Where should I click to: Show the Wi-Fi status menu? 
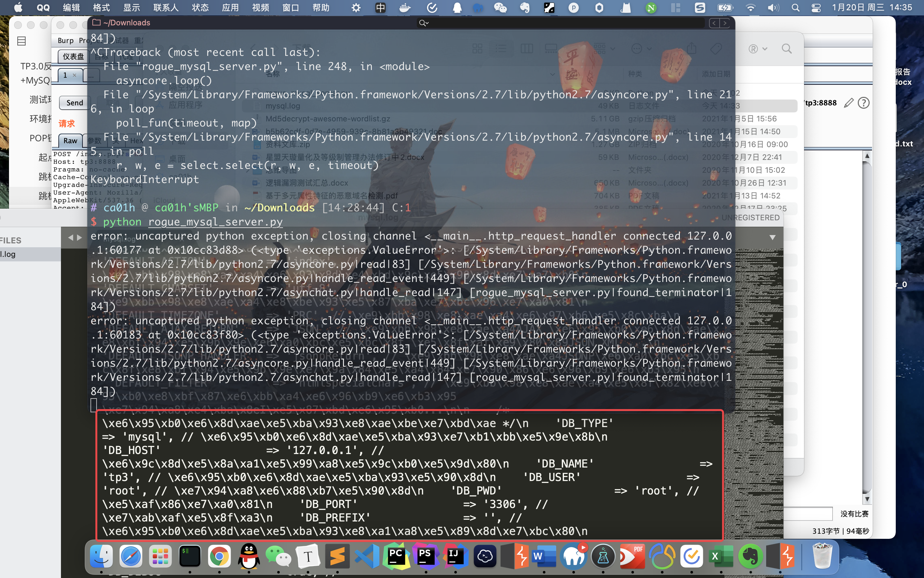point(750,8)
